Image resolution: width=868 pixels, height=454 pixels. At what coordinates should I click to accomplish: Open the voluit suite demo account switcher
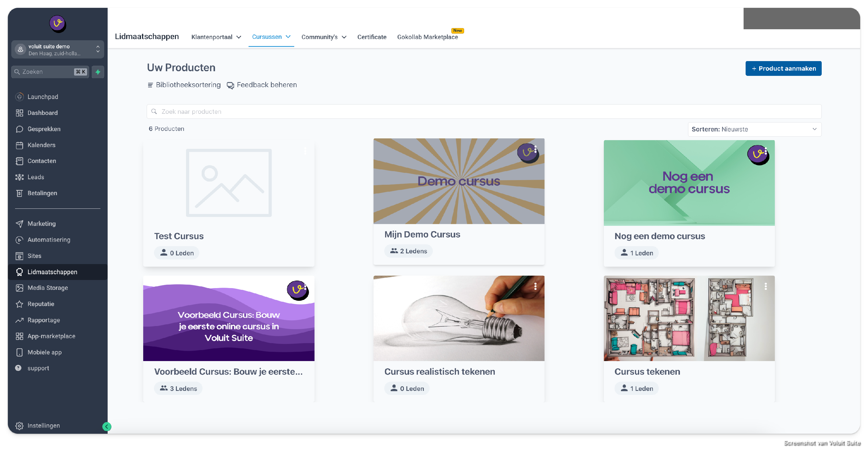[58, 50]
